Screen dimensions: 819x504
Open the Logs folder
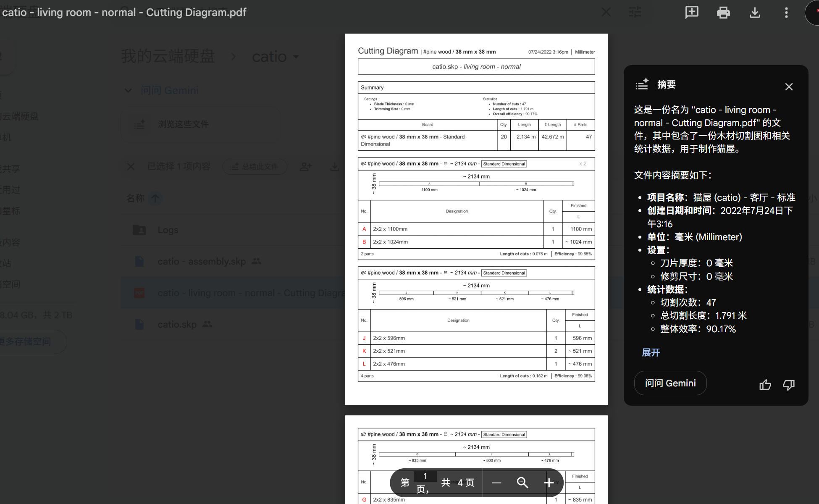click(168, 230)
